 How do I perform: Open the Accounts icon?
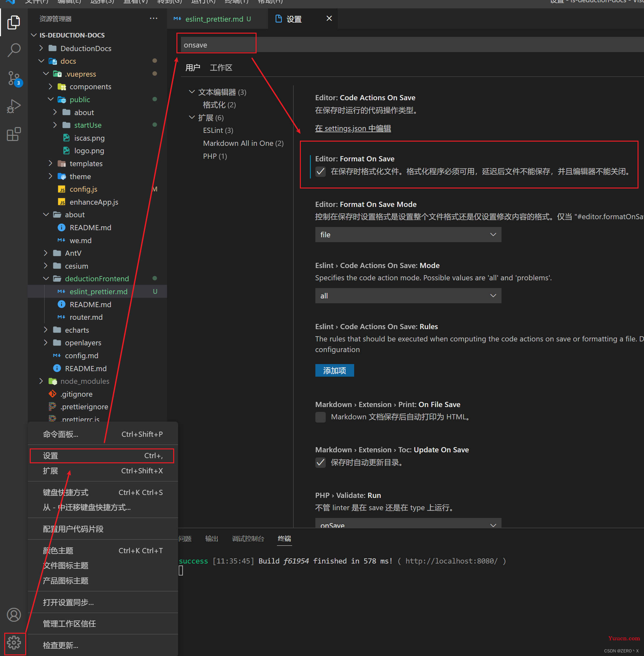[x=14, y=614]
